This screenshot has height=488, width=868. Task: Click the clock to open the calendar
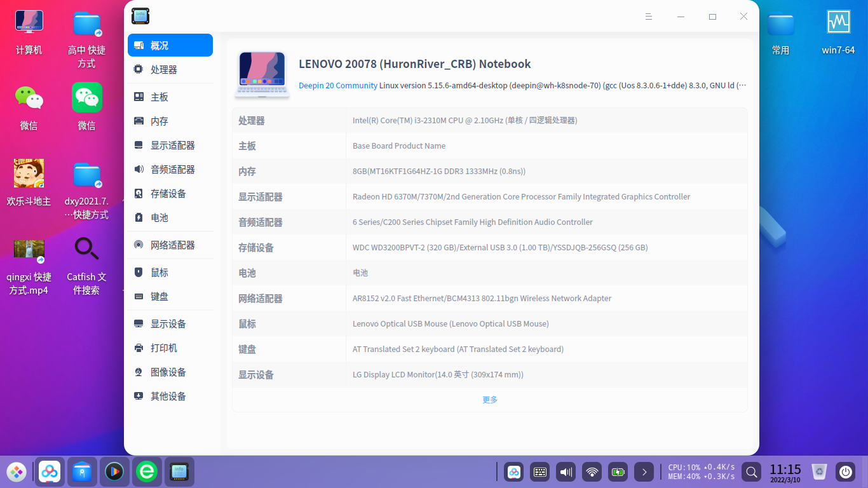point(785,471)
